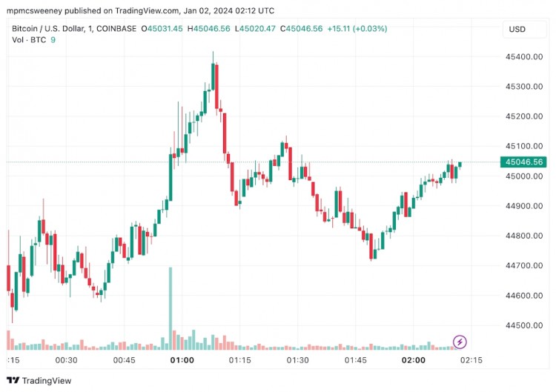Viewport: 556px width, 392px height.
Task: Click the TradingView logo icon
Action: 13,381
